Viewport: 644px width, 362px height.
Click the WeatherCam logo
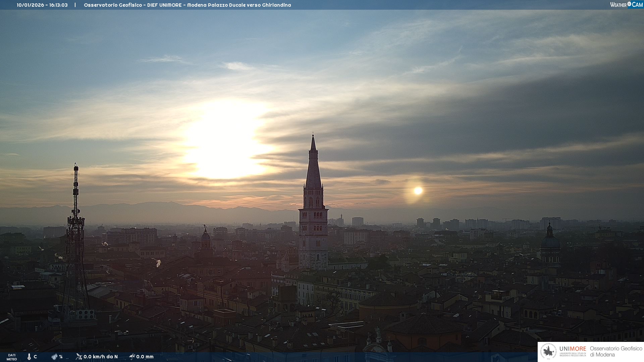tap(626, 5)
